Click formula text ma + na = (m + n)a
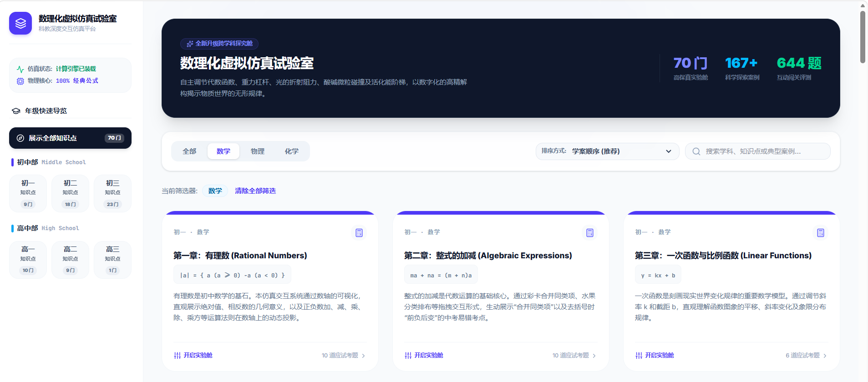The image size is (868, 382). pos(441,276)
